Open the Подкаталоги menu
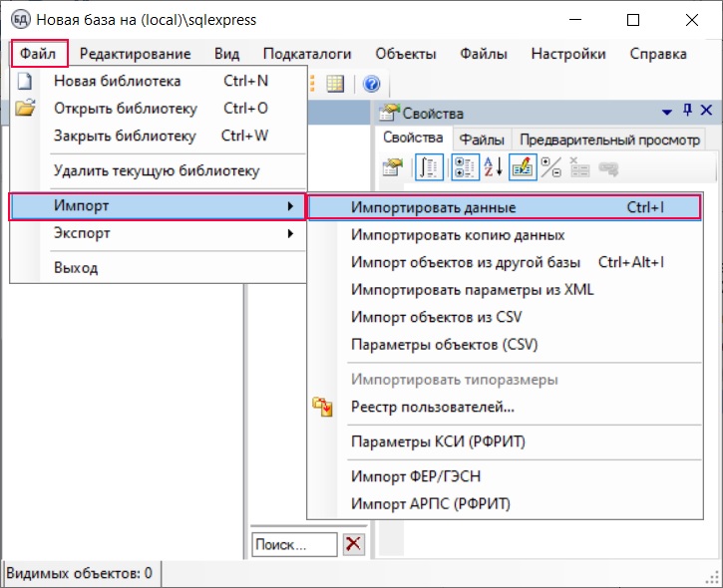 point(307,54)
